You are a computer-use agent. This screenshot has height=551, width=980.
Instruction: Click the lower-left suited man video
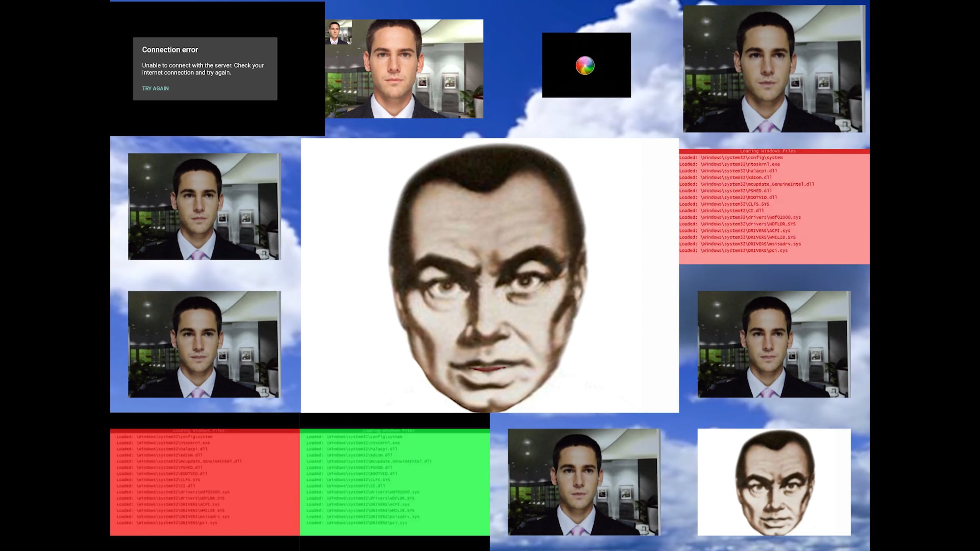(204, 344)
